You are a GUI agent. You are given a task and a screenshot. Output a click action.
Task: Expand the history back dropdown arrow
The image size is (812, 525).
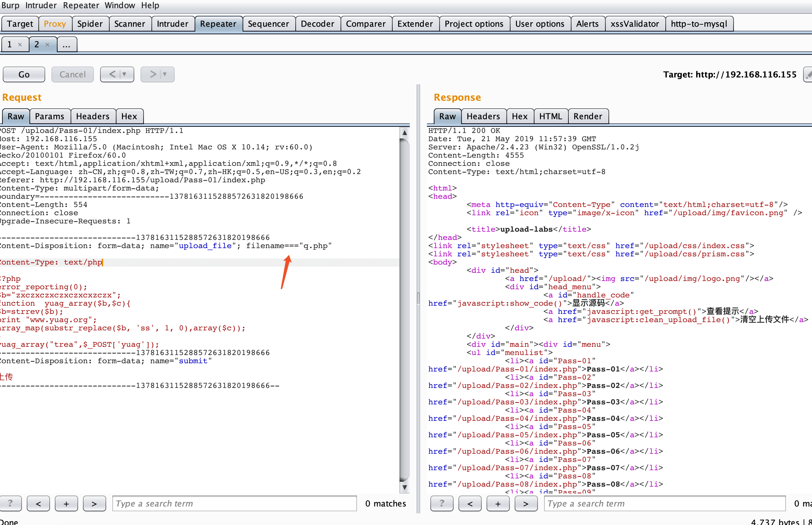click(x=124, y=74)
